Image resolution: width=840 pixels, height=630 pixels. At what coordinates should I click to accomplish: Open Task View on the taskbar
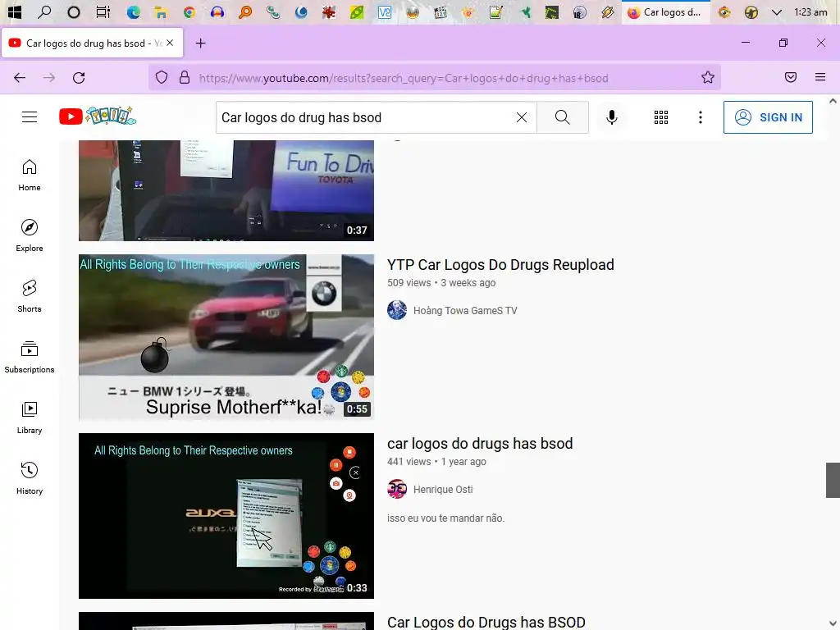103,12
